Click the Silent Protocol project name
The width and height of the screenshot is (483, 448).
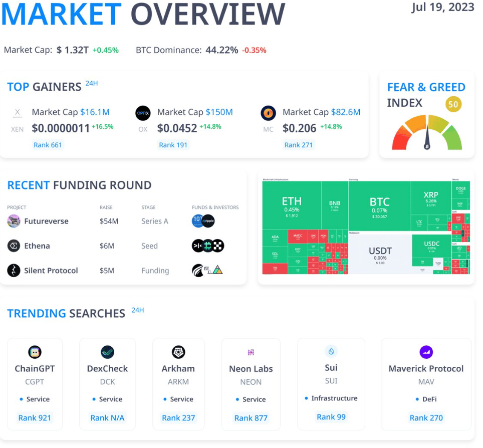click(51, 270)
